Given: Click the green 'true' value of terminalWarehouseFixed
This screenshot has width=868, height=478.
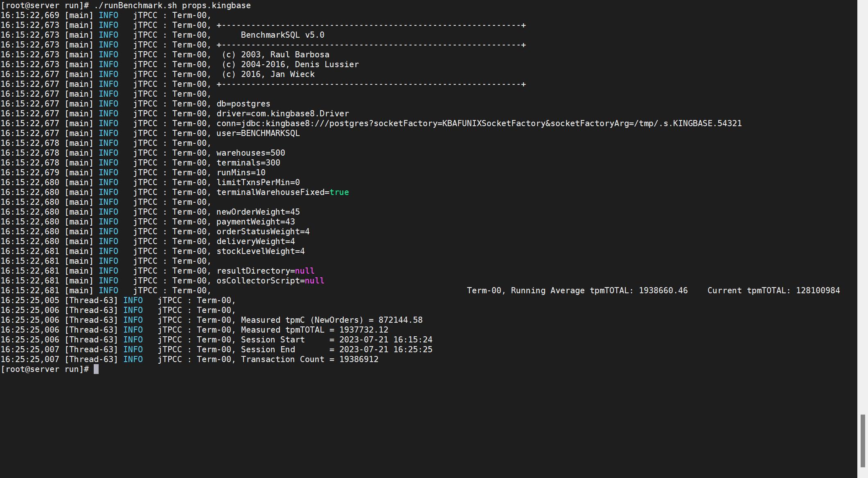Looking at the screenshot, I should pos(339,192).
